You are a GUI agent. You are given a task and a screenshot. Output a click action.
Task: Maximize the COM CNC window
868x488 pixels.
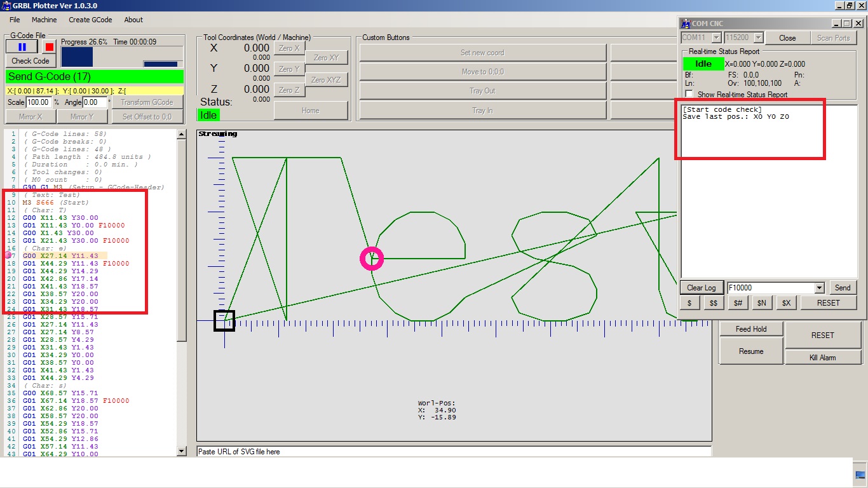(848, 24)
